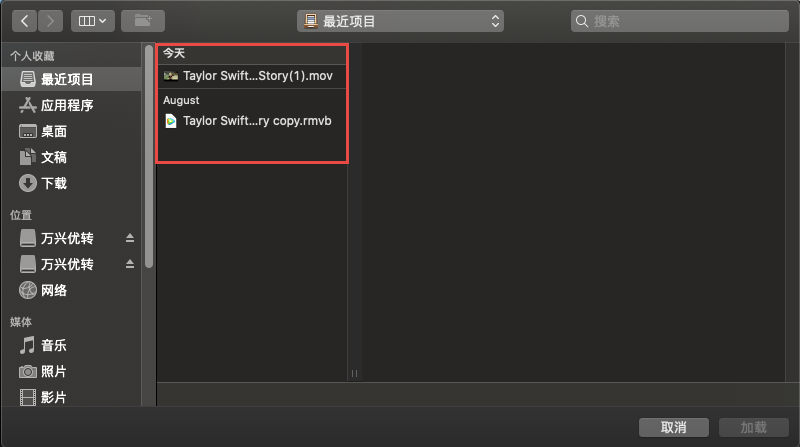This screenshot has height=447, width=800.
Task: Focus the 搜索 search field
Action: coord(680,21)
